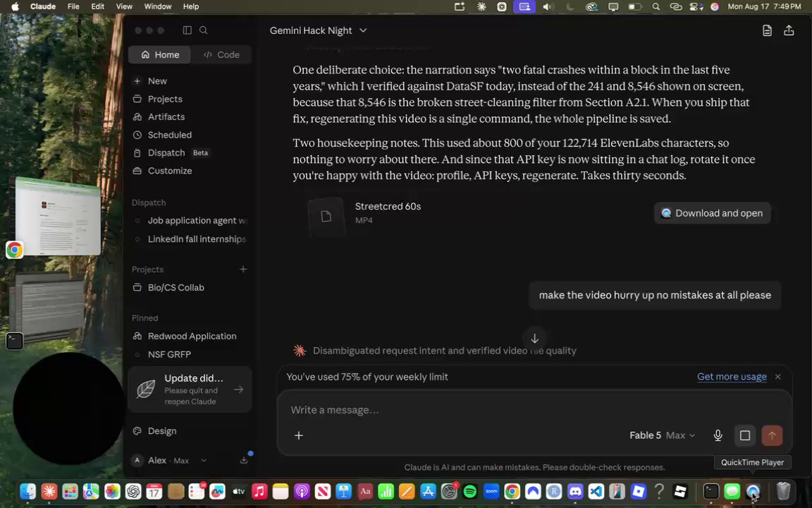This screenshot has height=508, width=812.
Task: Open QuickTime Player in the Dock
Action: [x=753, y=491]
